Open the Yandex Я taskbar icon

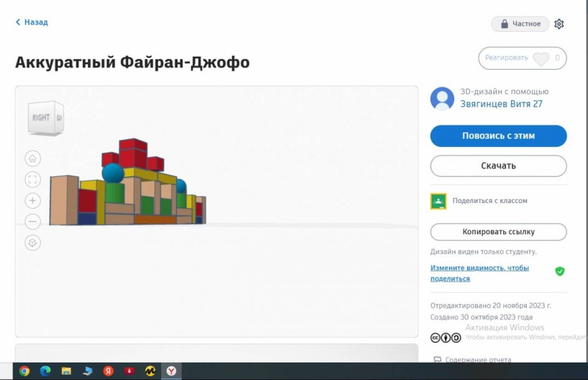108,371
